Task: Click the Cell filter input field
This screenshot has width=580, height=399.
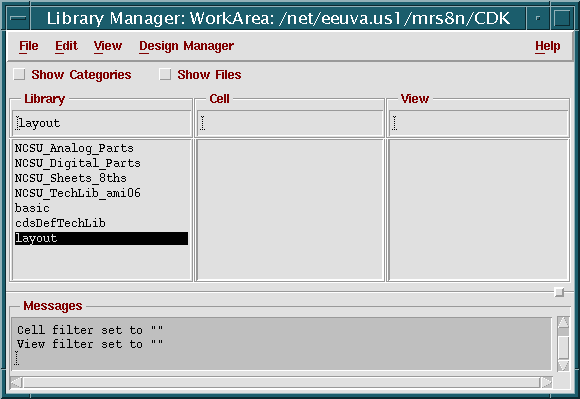Action: coord(290,124)
